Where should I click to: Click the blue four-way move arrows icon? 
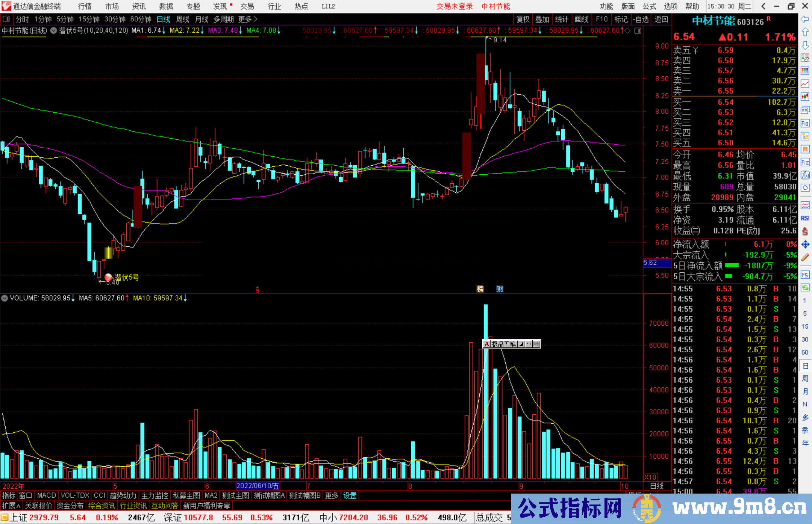(x=805, y=245)
